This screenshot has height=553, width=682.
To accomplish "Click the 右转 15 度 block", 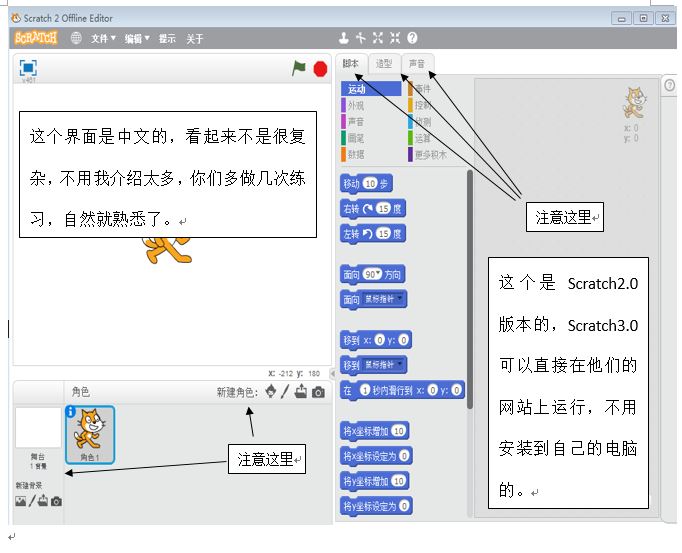I will 373,209.
